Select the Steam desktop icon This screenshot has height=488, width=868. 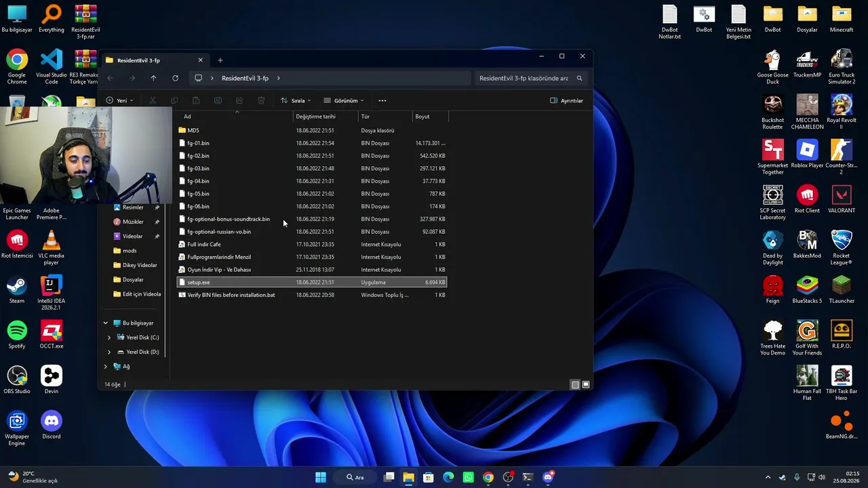(17, 290)
